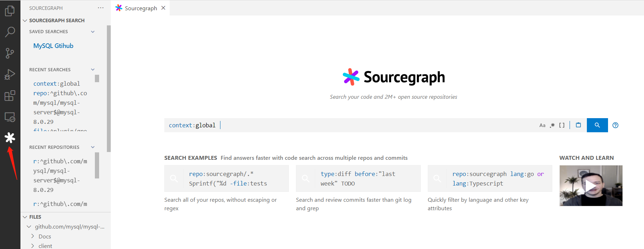This screenshot has width=644, height=249.
Task: Close the Sourcegraph tab
Action: [163, 8]
